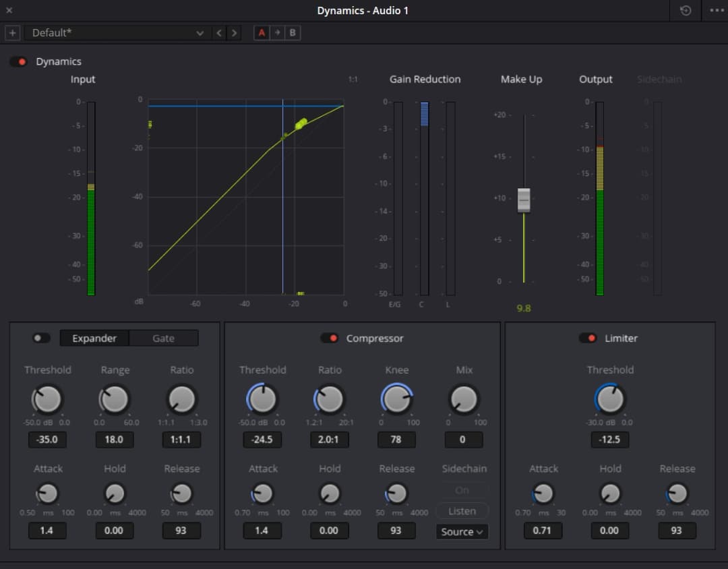Enable sidechain Listen mode

(x=462, y=511)
